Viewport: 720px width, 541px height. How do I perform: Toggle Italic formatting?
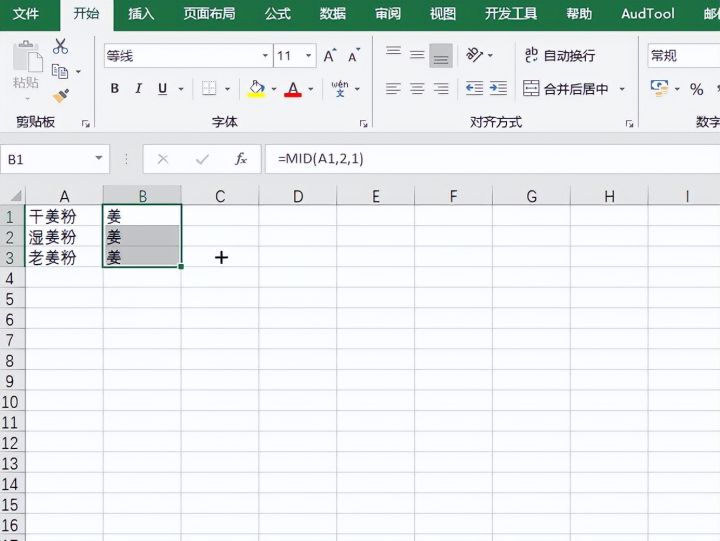click(x=138, y=88)
